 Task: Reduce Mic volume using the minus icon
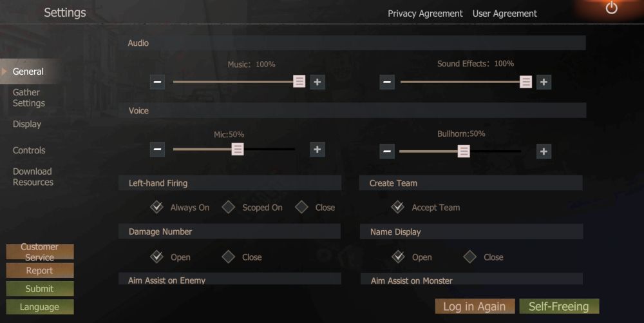pyautogui.click(x=158, y=150)
